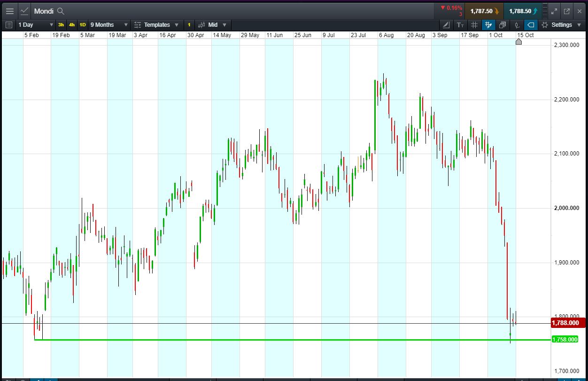Click the 2,100.000 price axis label

click(x=566, y=154)
